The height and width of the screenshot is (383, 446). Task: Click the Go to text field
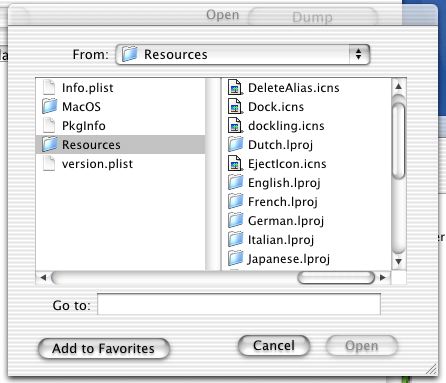pyautogui.click(x=239, y=304)
